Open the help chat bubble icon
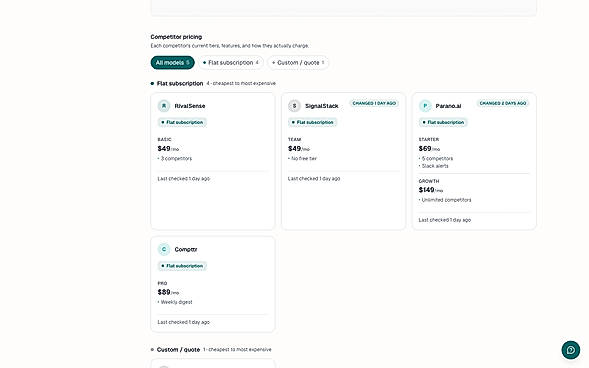The height and width of the screenshot is (368, 589). coord(571,350)
